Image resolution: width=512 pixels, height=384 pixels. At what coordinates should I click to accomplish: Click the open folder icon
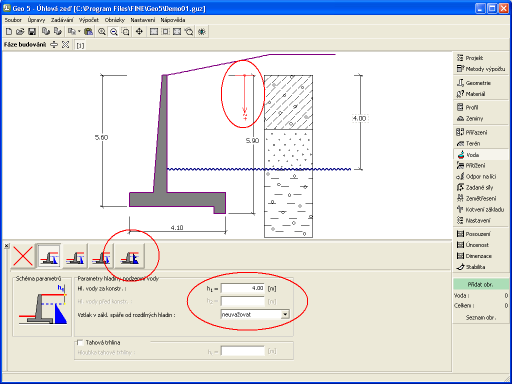click(20, 32)
